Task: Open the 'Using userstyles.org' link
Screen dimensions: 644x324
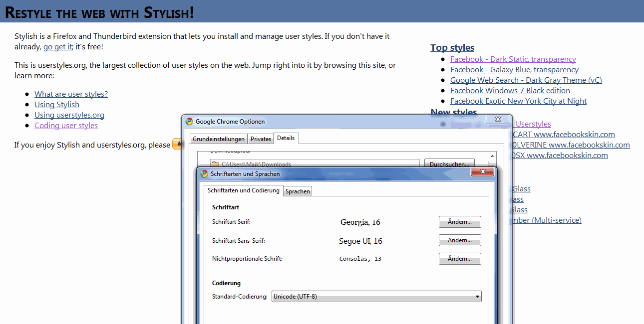Action: (69, 115)
